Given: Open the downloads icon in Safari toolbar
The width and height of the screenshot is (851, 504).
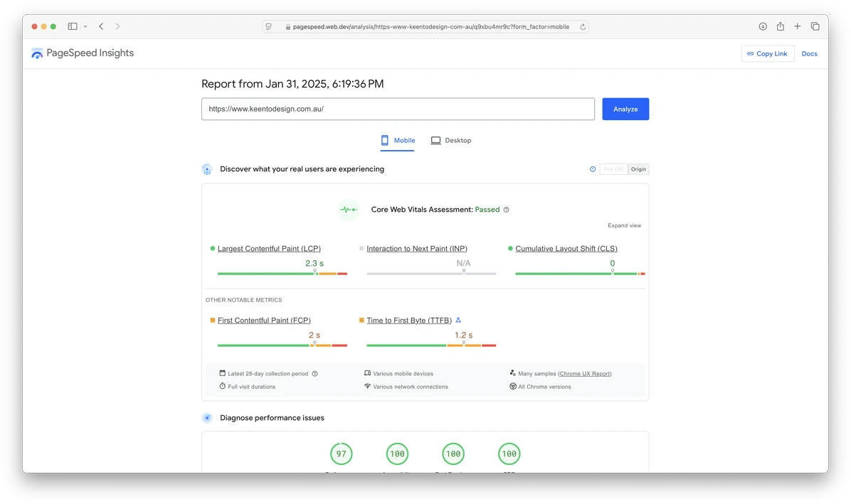Looking at the screenshot, I should pyautogui.click(x=763, y=26).
